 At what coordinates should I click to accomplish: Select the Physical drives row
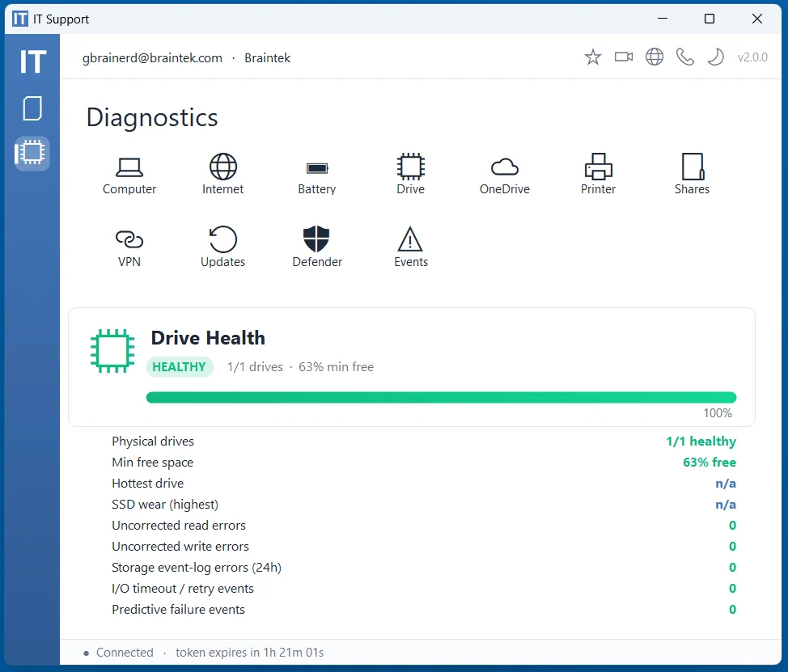[424, 442]
